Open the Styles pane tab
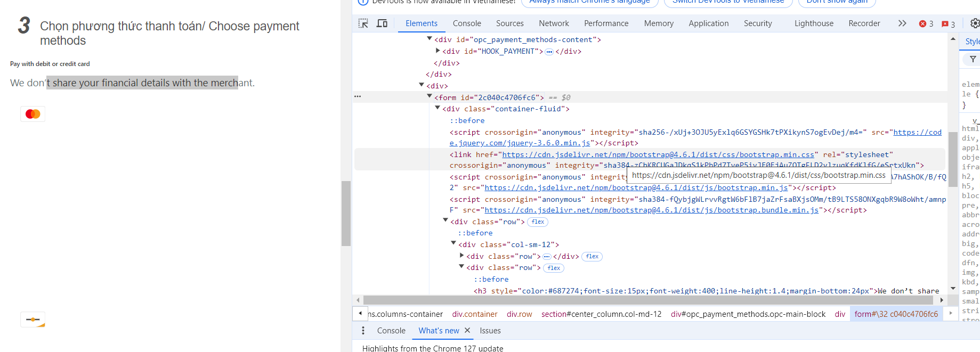This screenshot has height=352, width=980. pyautogui.click(x=973, y=42)
